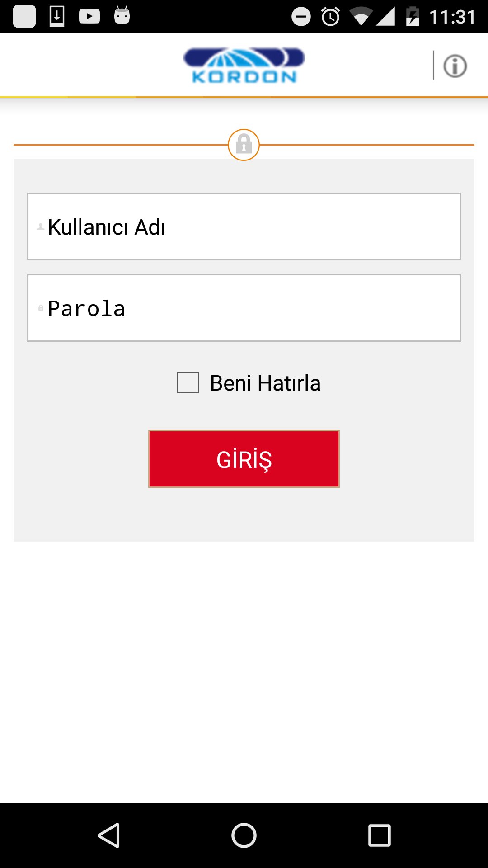The image size is (488, 868).
Task: Tap the alarm clock status icon
Action: click(x=331, y=17)
